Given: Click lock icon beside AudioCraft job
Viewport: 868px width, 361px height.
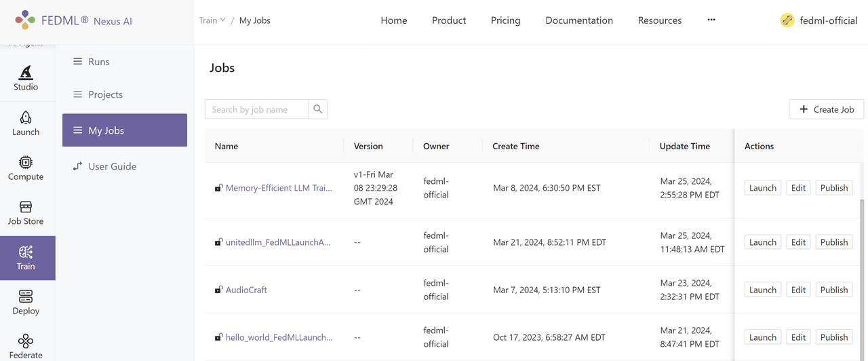Looking at the screenshot, I should 218,290.
